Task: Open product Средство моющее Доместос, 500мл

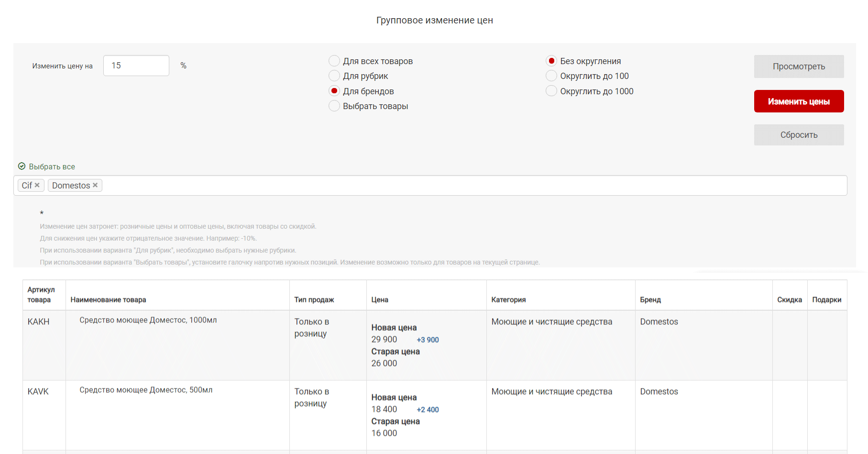Action: [x=146, y=390]
